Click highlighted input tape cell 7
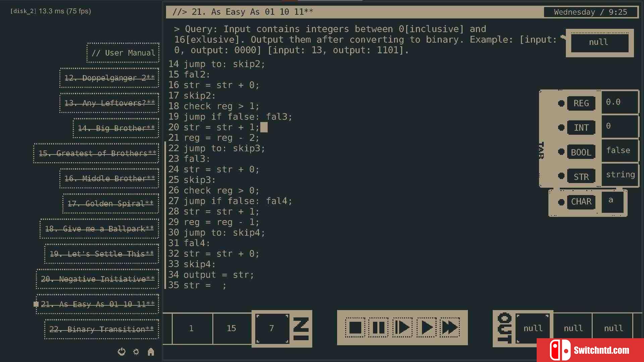Image resolution: width=644 pixels, height=362 pixels. 272,328
